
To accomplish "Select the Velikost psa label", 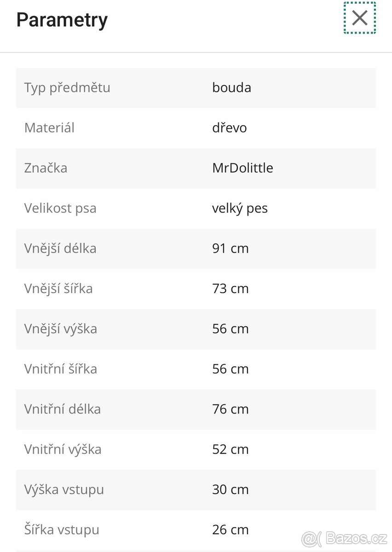I will point(60,208).
